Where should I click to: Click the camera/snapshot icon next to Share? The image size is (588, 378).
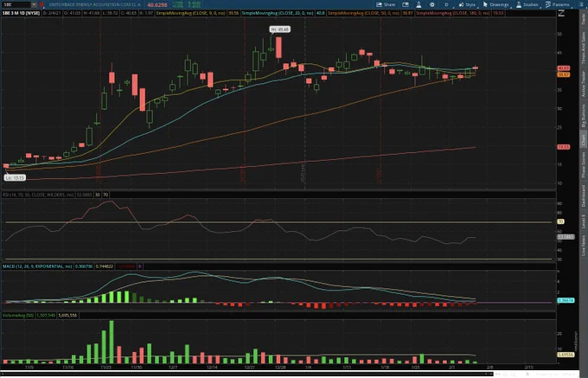[x=406, y=4]
